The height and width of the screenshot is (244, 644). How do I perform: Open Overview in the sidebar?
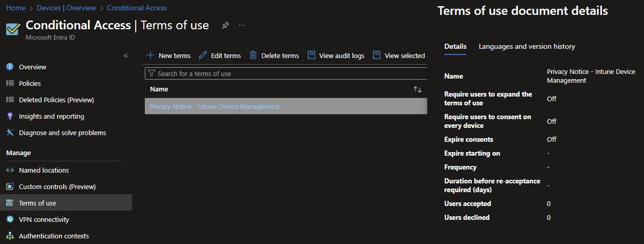32,67
